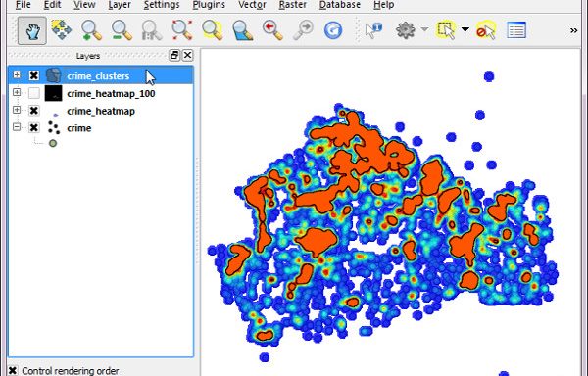Open the selection tool dropdown arrow
This screenshot has height=376, width=588.
coord(465,29)
